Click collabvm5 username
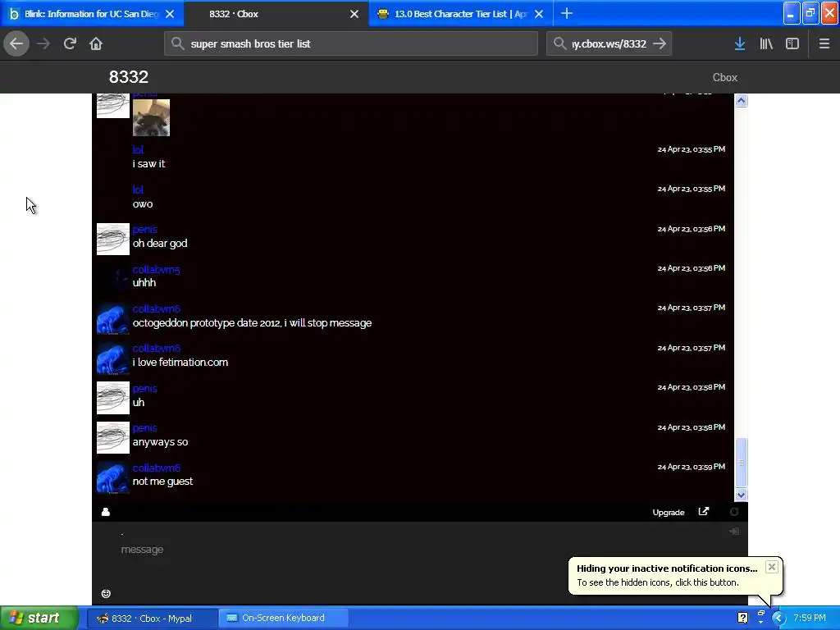 [156, 269]
